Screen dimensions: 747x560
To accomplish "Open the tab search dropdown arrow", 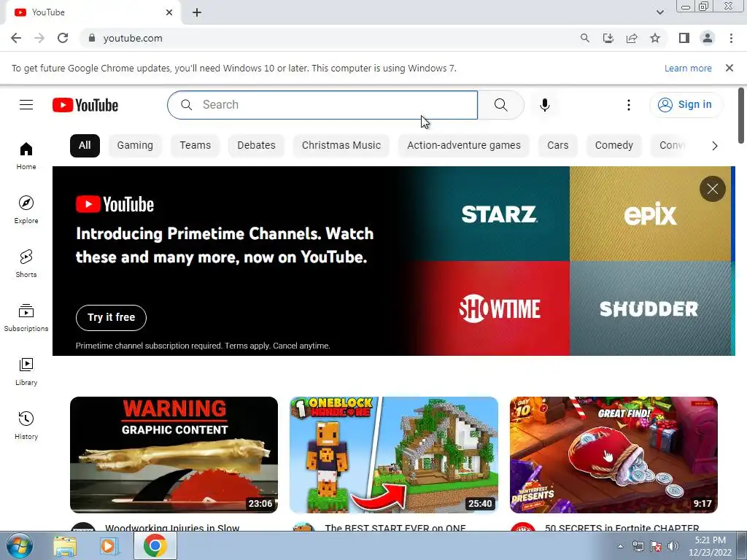I will pyautogui.click(x=659, y=12).
